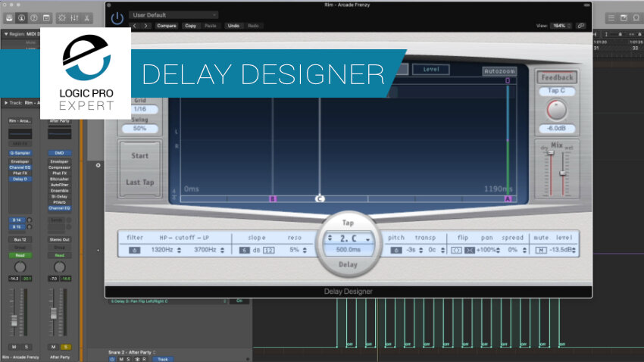Open the Bus 12 output slot
Image resolution: width=644 pixels, height=362 pixels.
coord(20,239)
